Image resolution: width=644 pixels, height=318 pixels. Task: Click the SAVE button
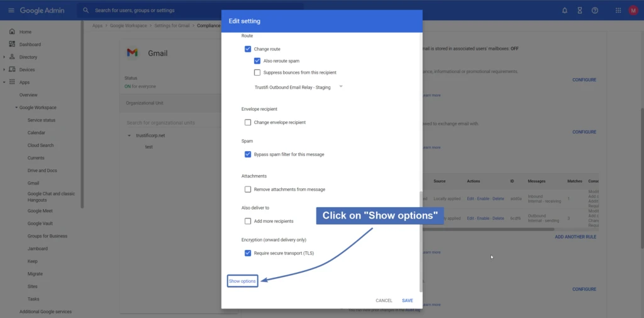408,300
